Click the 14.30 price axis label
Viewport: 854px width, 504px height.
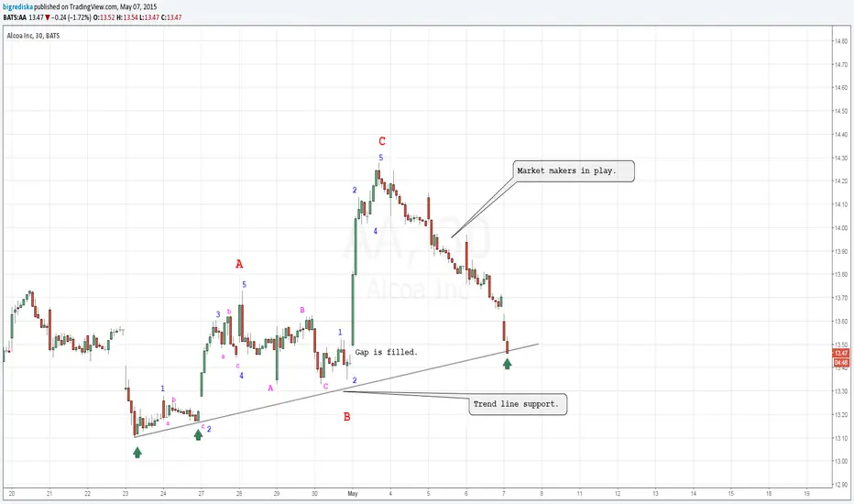pos(841,158)
